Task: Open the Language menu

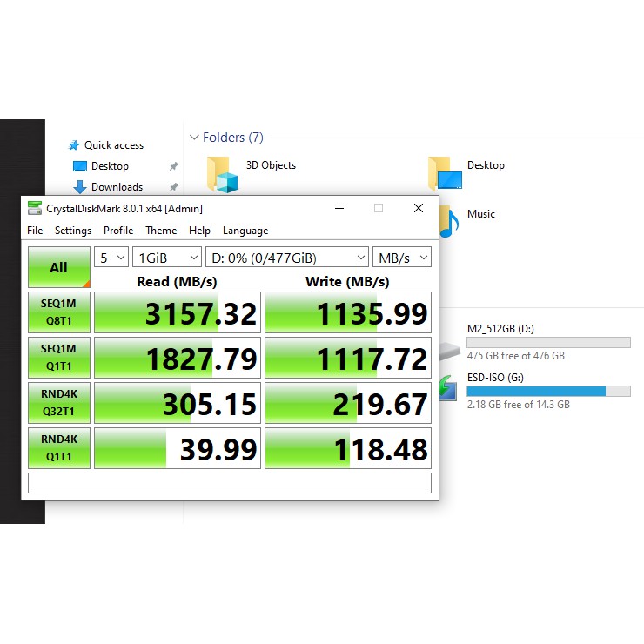Action: [245, 231]
